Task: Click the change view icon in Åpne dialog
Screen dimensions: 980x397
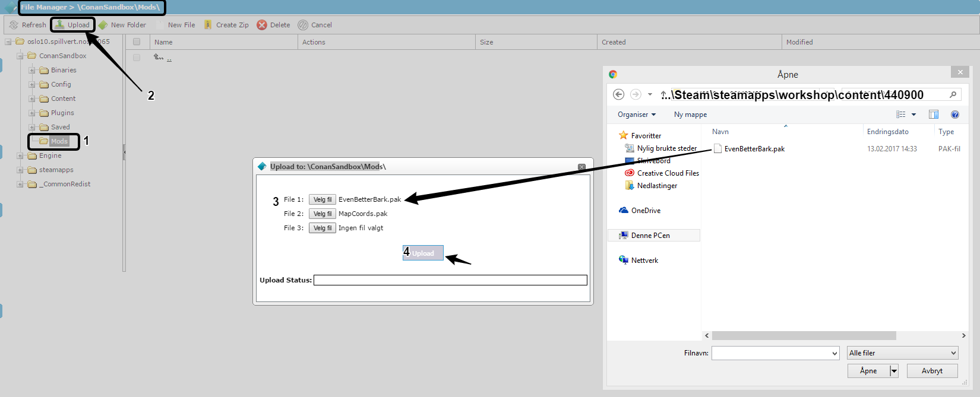Action: [x=901, y=115]
